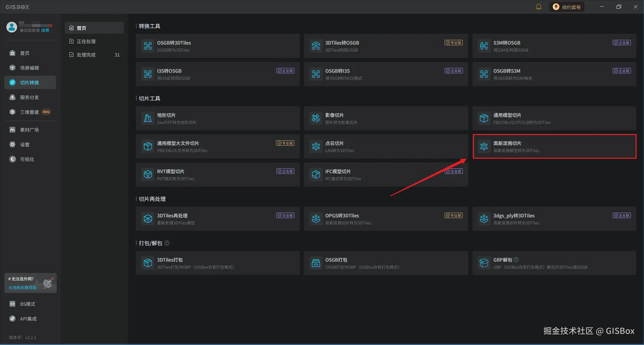This screenshot has width=644, height=345.
Task: Open the GBP解包 unpack icon
Action: click(x=484, y=263)
